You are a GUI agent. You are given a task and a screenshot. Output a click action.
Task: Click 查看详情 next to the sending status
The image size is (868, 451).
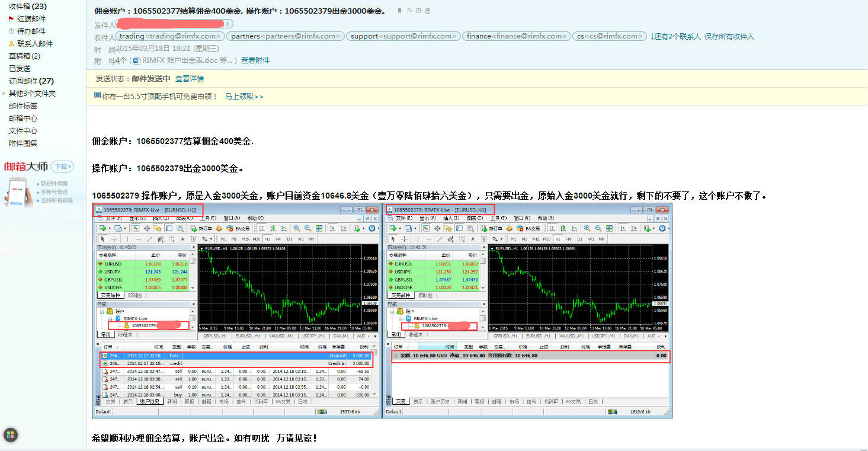point(190,79)
